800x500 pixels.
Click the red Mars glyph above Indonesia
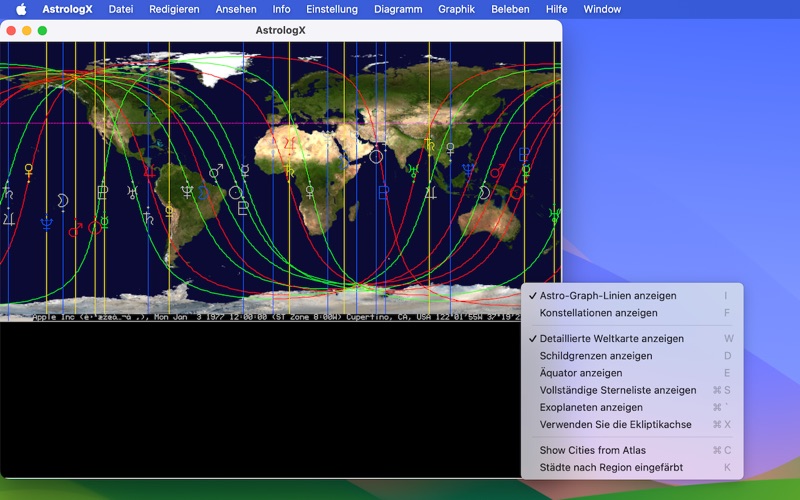click(x=497, y=171)
